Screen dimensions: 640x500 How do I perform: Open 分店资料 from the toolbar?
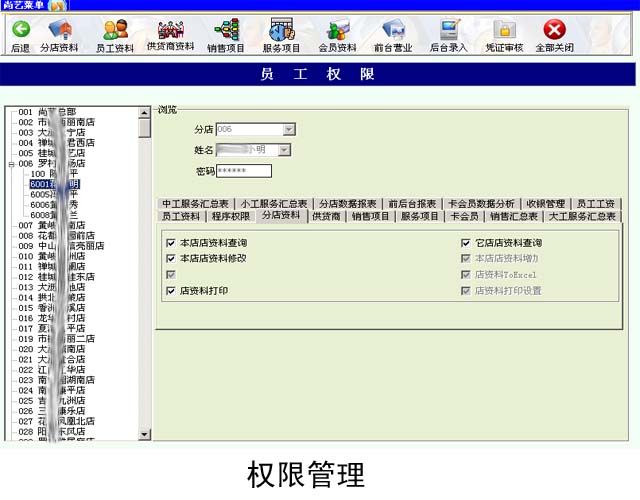point(59,34)
